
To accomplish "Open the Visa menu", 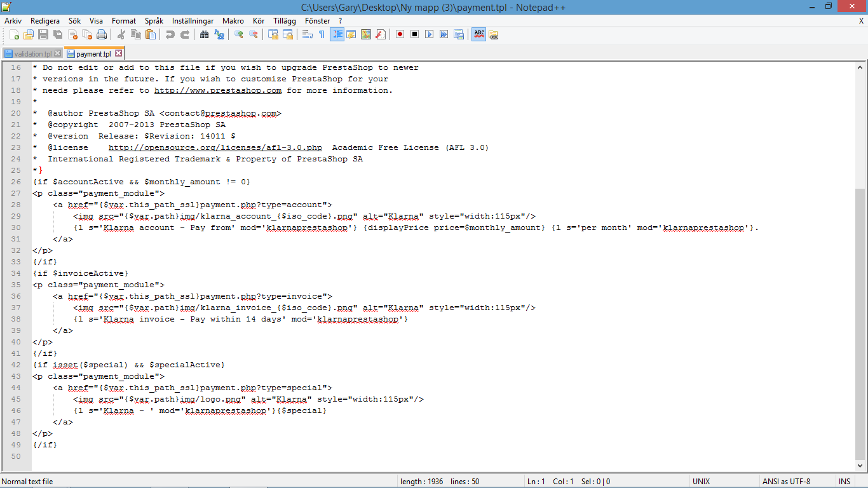I will tap(96, 21).
